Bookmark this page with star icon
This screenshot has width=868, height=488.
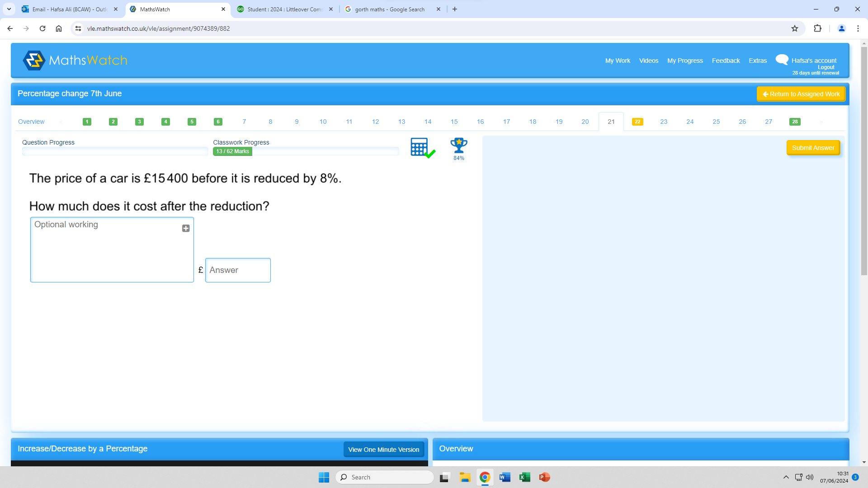[795, 28]
